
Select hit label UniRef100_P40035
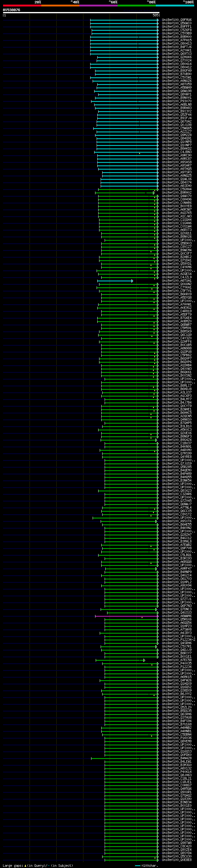tap(176, 664)
